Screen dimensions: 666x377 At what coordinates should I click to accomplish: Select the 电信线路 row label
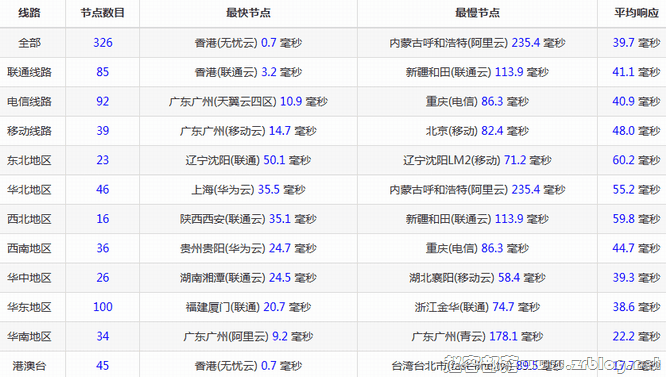[29, 101]
